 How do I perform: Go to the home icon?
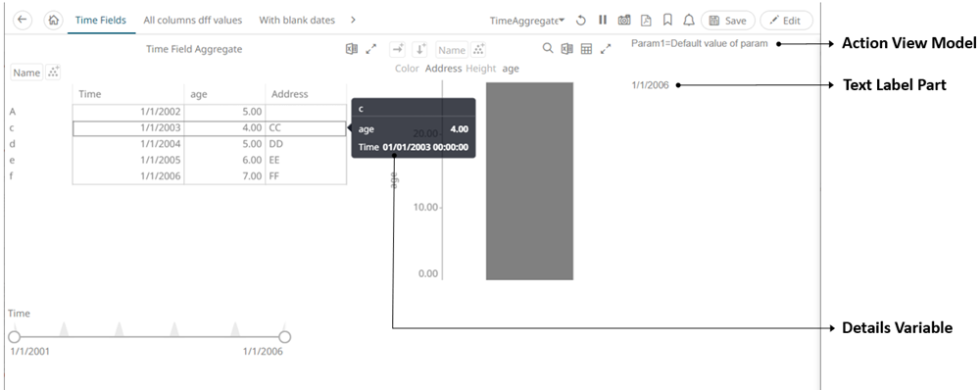coord(54,20)
